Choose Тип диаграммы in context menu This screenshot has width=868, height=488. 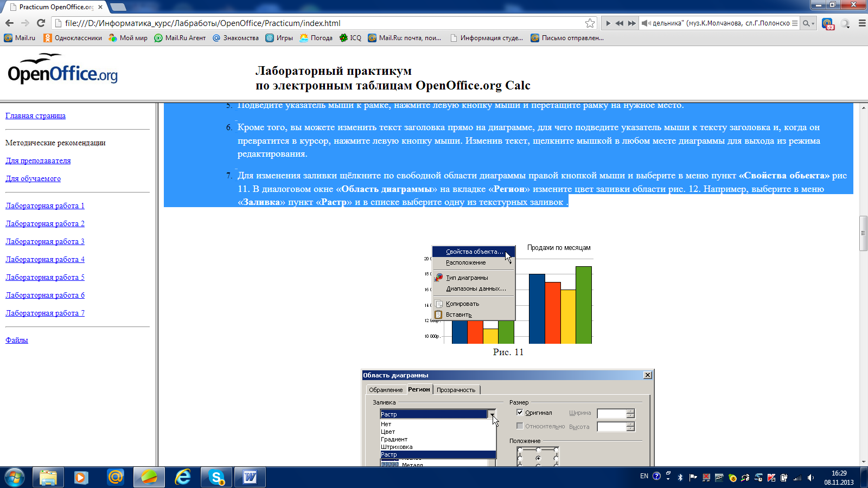[474, 278]
